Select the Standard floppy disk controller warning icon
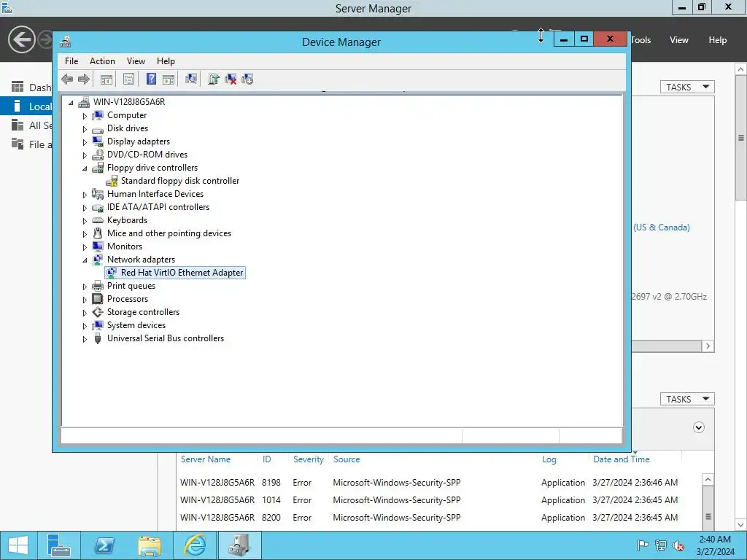Screen dimensions: 747x560 coord(112,181)
